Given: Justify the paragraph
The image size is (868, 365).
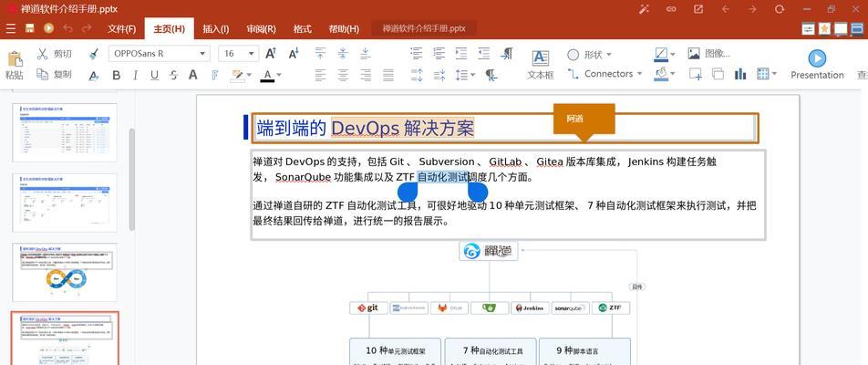Looking at the screenshot, I should [x=388, y=75].
